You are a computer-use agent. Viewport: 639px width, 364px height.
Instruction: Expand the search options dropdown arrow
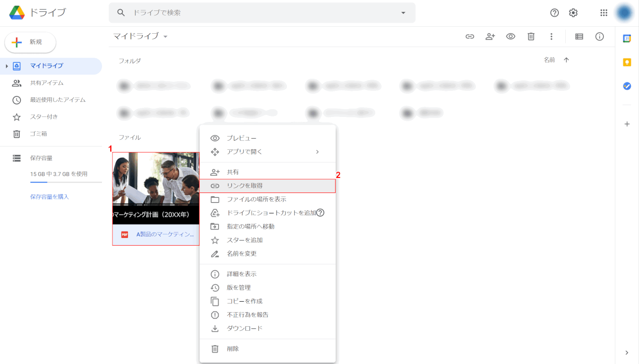[403, 13]
